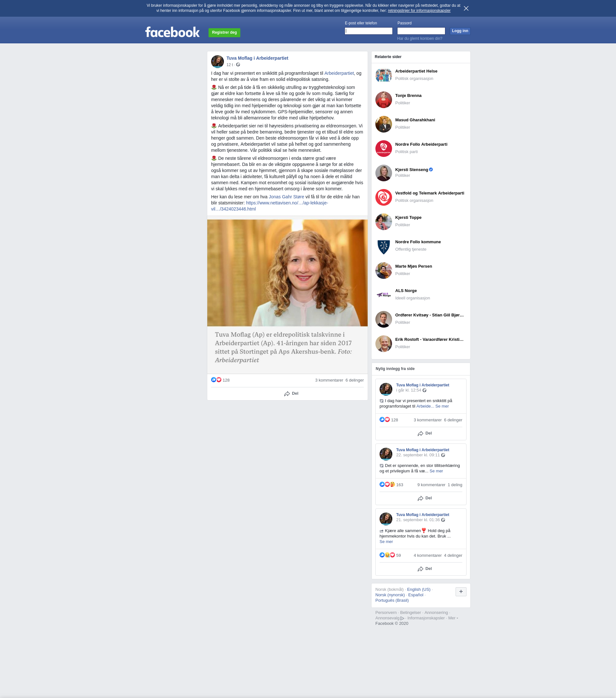Open Har du glemt kontoen din link
Image resolution: width=616 pixels, height=698 pixels.
[419, 39]
